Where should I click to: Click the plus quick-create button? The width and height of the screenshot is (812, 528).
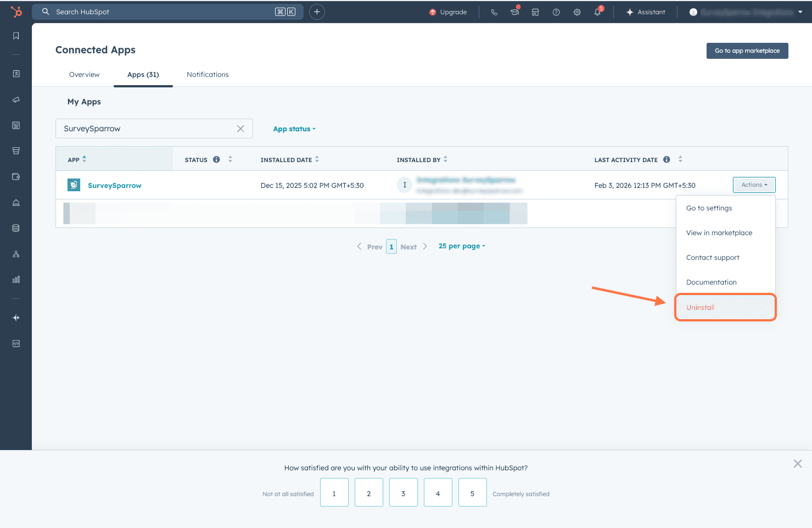click(x=317, y=12)
